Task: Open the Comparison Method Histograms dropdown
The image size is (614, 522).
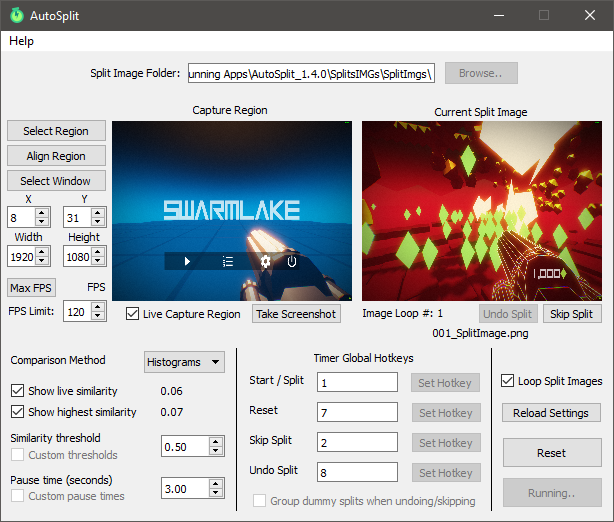Action: (184, 362)
